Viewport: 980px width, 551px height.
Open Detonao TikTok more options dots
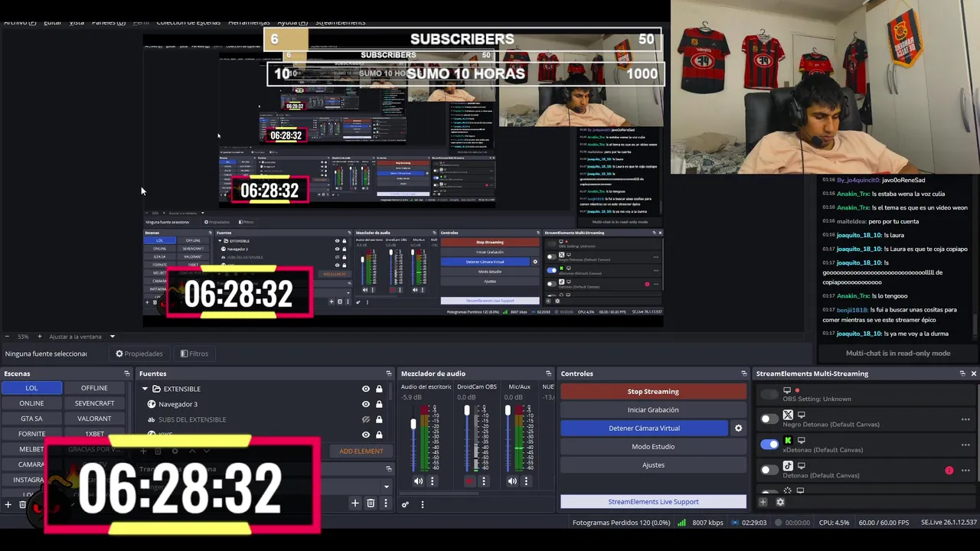(965, 471)
